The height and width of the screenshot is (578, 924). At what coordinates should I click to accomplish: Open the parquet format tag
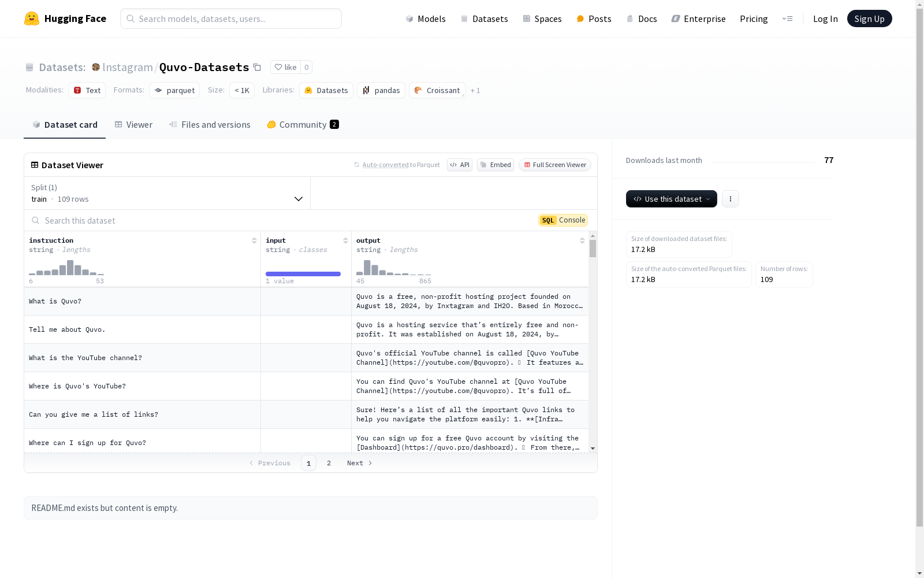pos(174,90)
